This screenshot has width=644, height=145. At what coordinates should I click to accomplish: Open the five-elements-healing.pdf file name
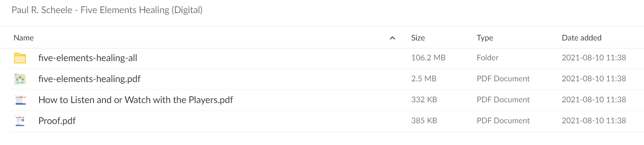coord(89,79)
